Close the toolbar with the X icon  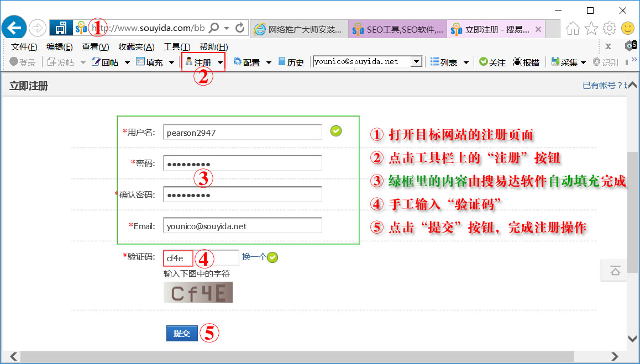click(608, 46)
